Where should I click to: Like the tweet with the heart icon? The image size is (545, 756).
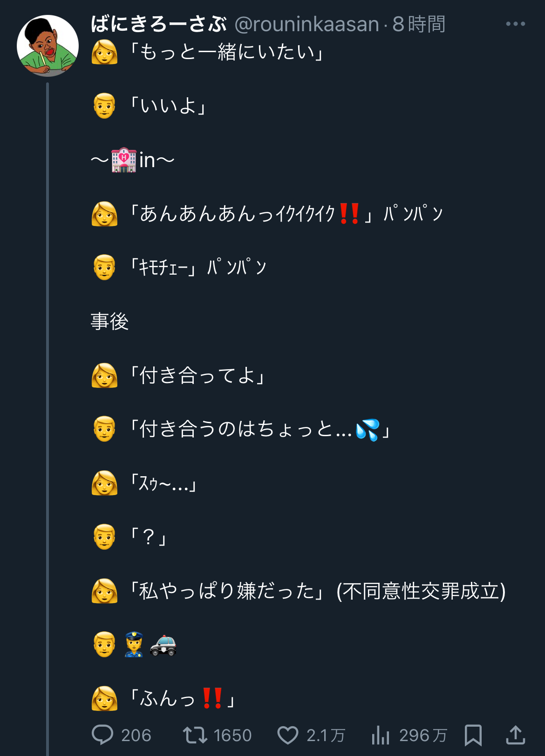[x=288, y=736]
